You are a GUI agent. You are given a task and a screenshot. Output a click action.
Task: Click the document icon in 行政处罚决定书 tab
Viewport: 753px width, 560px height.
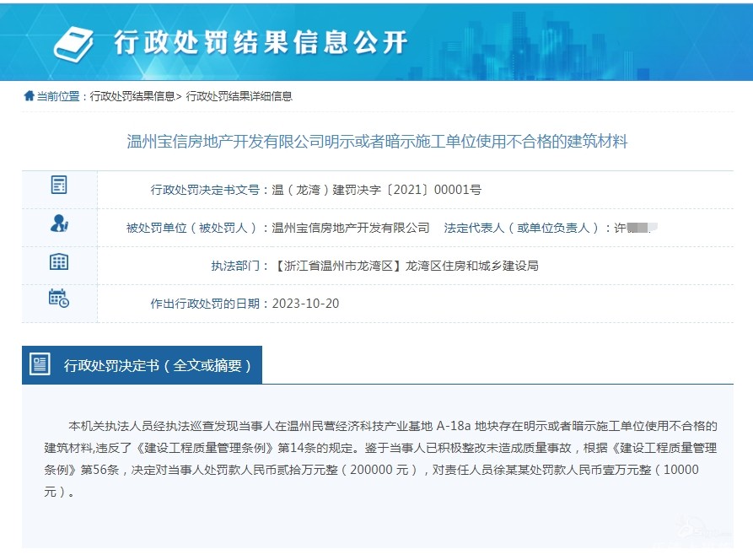40,364
